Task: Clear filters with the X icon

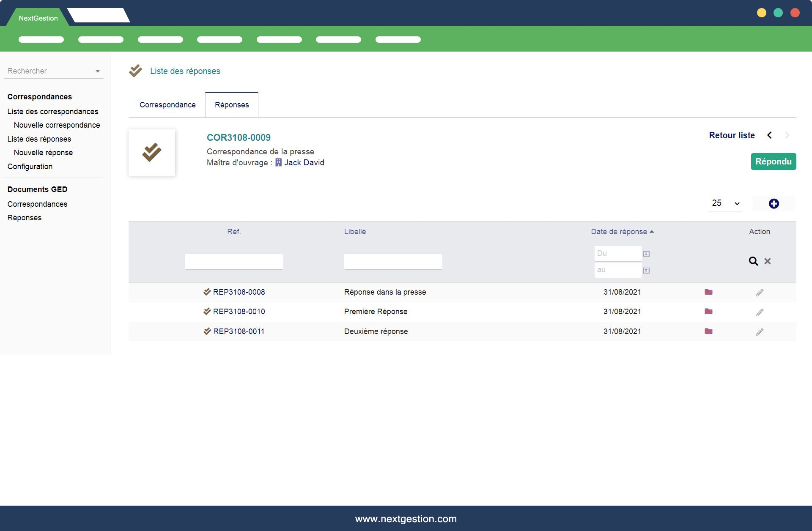Action: click(x=768, y=261)
